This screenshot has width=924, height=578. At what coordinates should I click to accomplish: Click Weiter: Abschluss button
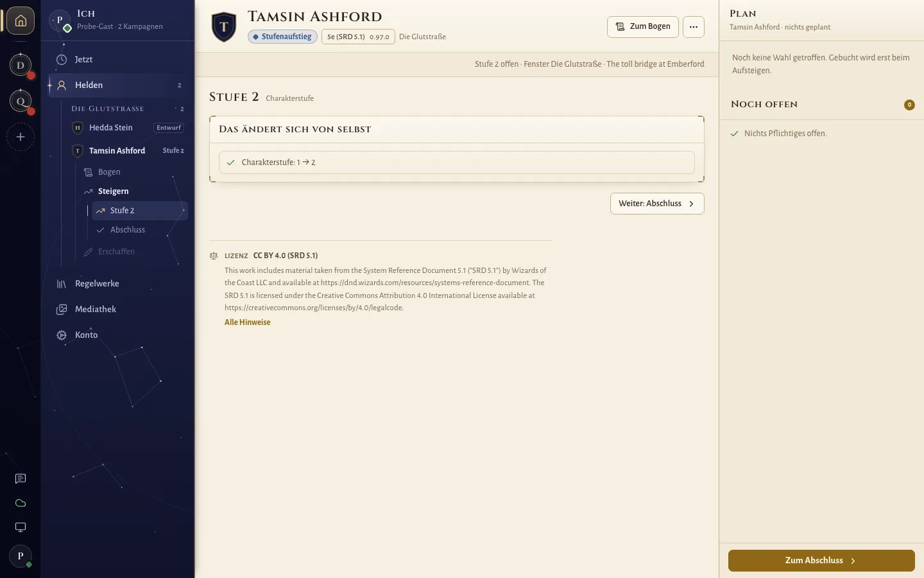click(x=657, y=204)
